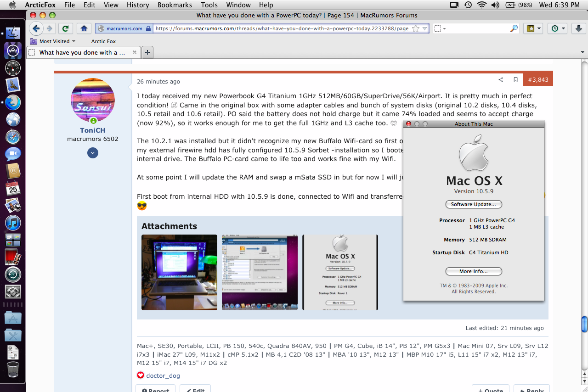Go forward with the Forward arrow button
The height and width of the screenshot is (392, 588).
pyautogui.click(x=49, y=28)
